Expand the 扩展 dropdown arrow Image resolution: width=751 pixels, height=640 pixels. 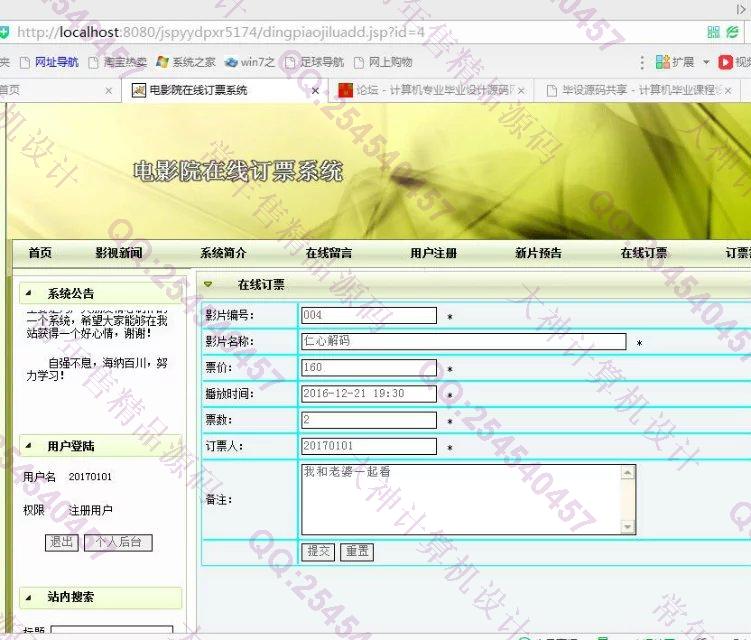pyautogui.click(x=705, y=62)
